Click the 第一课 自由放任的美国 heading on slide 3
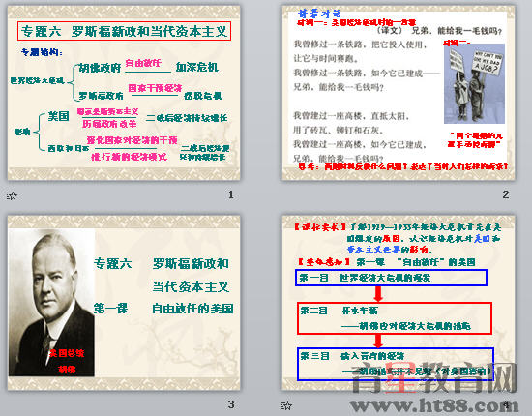 [x=163, y=309]
